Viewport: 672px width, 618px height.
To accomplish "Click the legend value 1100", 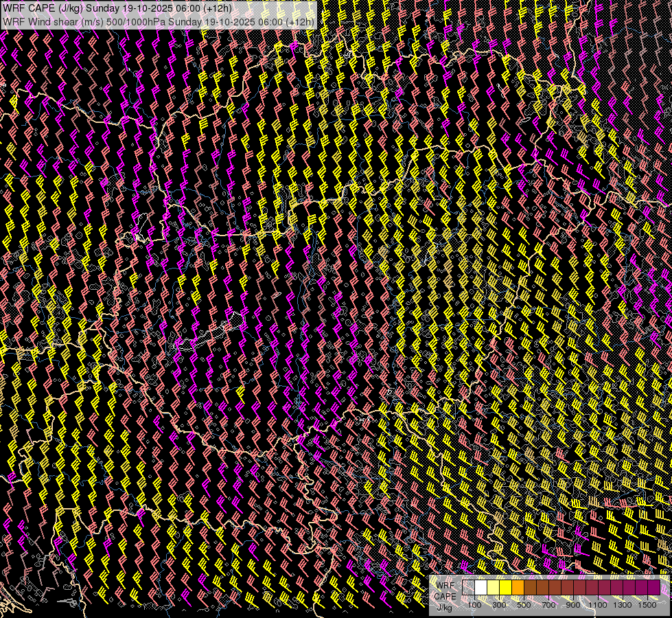I will (x=597, y=605).
